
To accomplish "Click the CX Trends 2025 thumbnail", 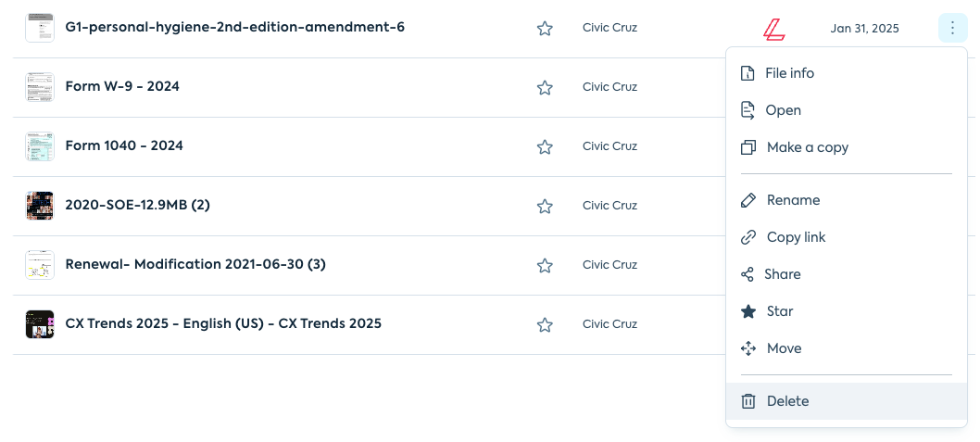I will click(40, 324).
